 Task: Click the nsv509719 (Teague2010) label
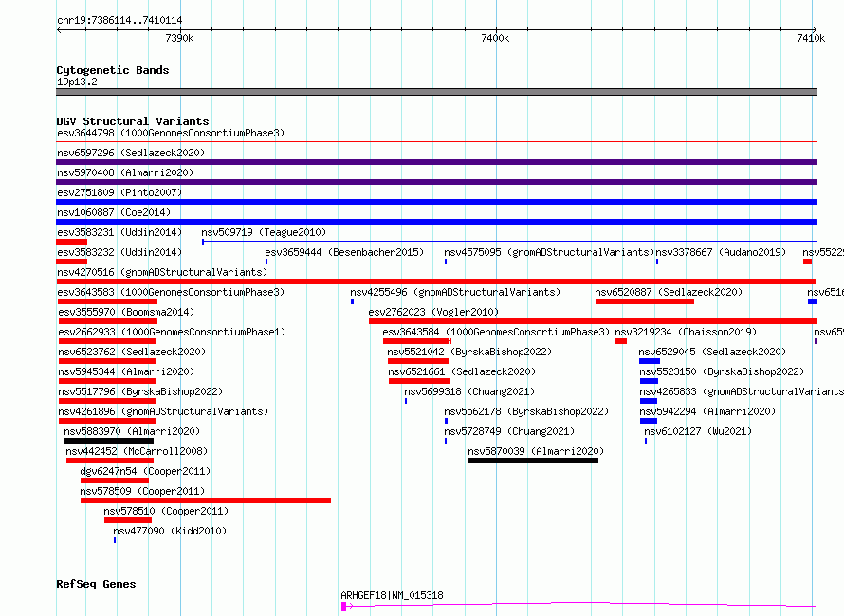(x=264, y=232)
